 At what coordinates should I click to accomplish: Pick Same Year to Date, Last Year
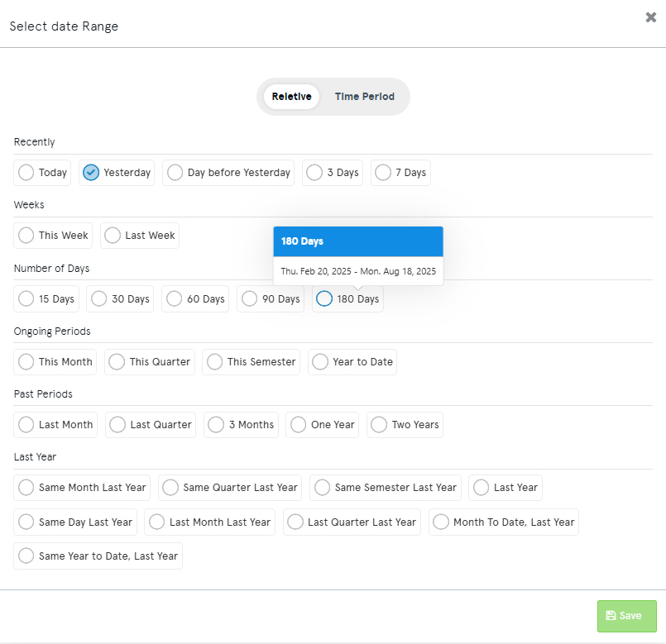(x=98, y=556)
